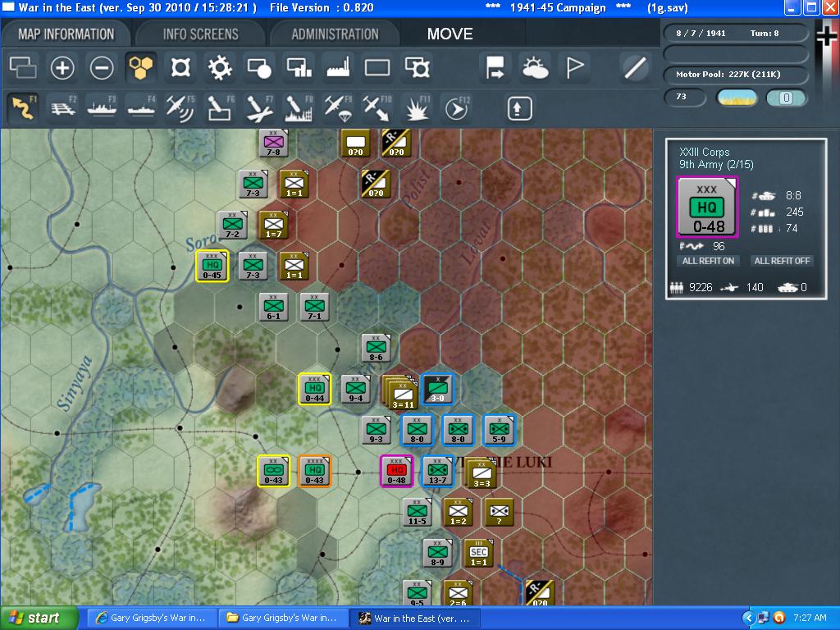This screenshot has width=840, height=630.
Task: Open the MAP INFORMATION tab
Action: pos(66,34)
